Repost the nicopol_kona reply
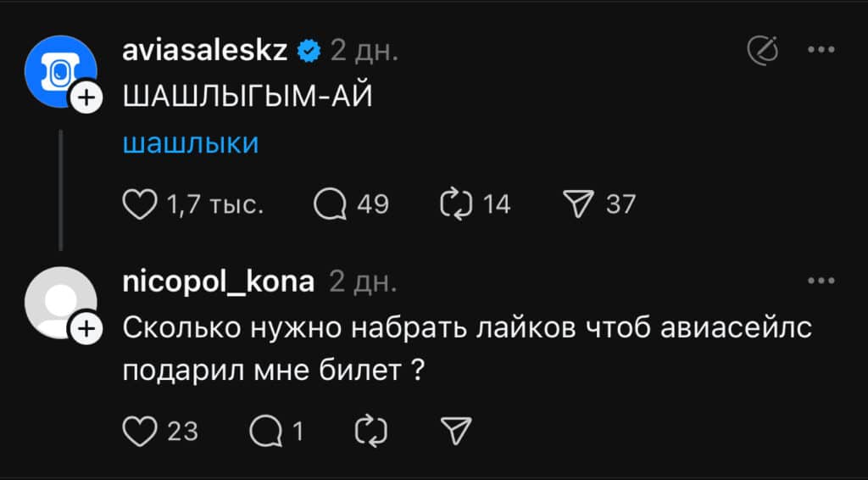The height and width of the screenshot is (480, 868). 372,432
